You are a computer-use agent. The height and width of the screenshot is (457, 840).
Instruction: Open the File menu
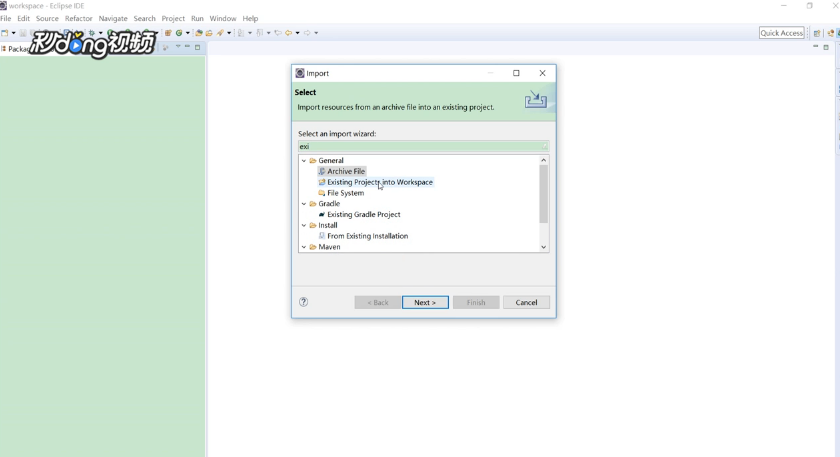[6, 18]
